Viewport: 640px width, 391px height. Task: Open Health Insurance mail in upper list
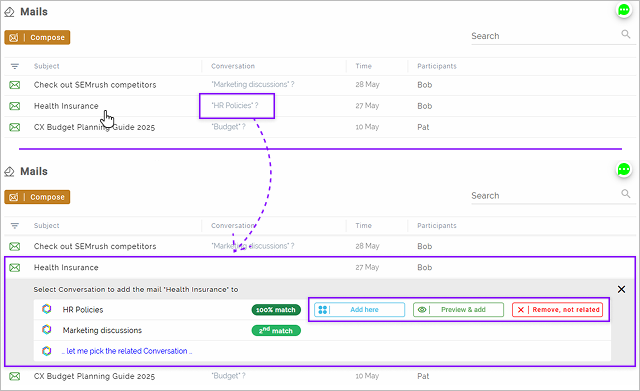[x=66, y=106]
